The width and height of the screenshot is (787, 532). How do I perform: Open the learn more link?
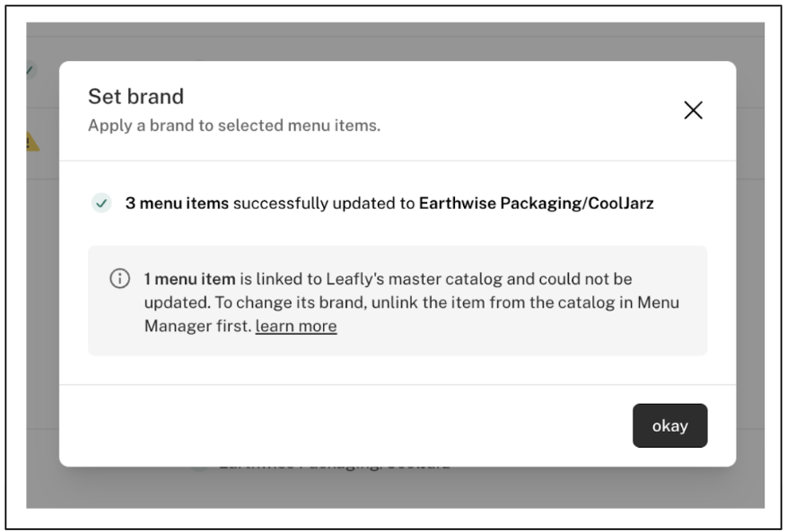[296, 327]
